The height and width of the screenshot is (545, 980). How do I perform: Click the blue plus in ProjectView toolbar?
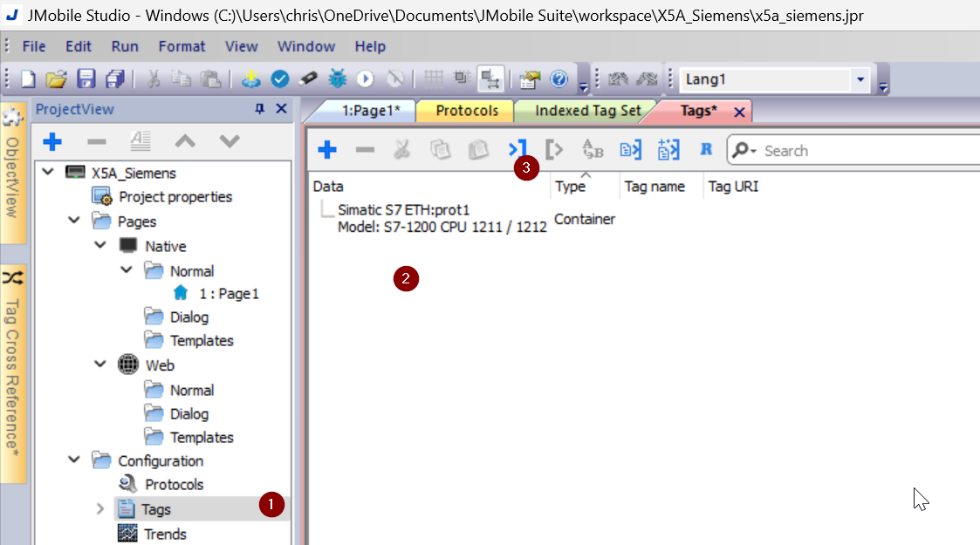(52, 142)
